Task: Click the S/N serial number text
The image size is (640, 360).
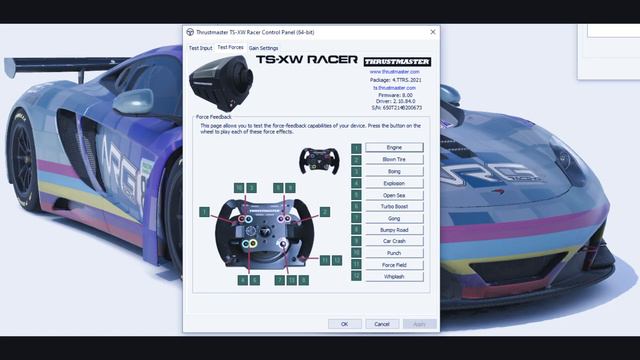Action: point(396,108)
